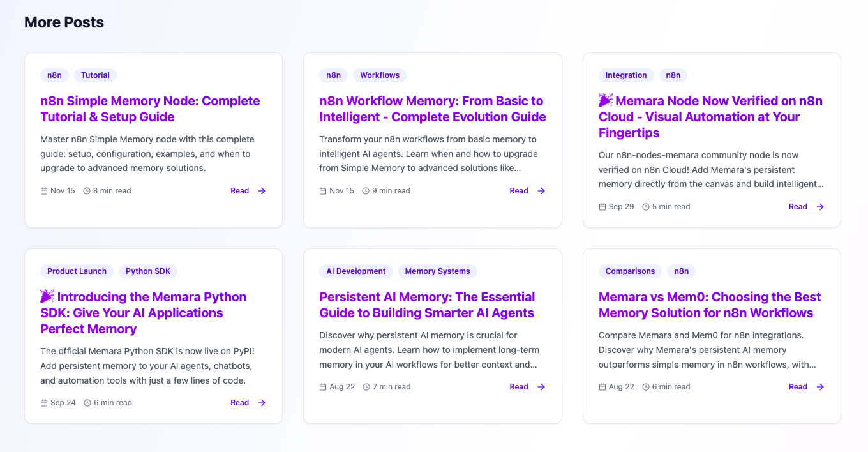Filter by the Integration tag
The width and height of the screenshot is (868, 452).
[625, 75]
